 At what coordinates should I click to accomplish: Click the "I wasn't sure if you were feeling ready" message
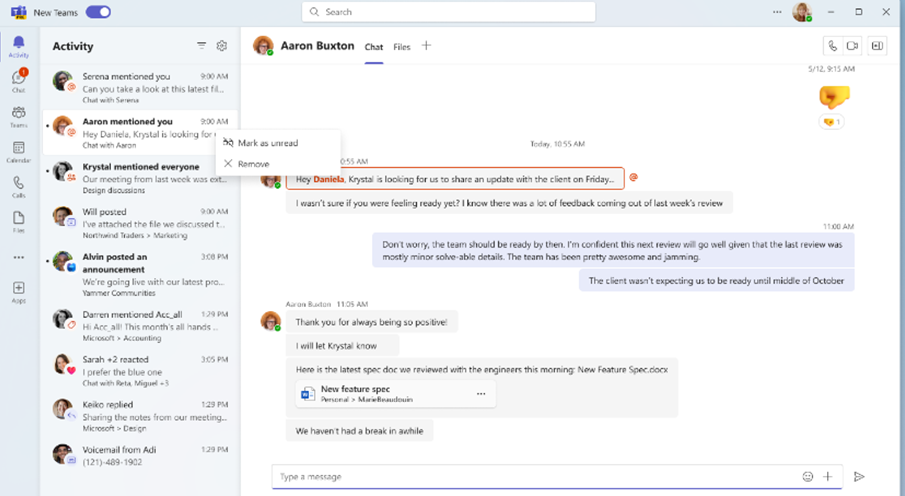pos(509,203)
